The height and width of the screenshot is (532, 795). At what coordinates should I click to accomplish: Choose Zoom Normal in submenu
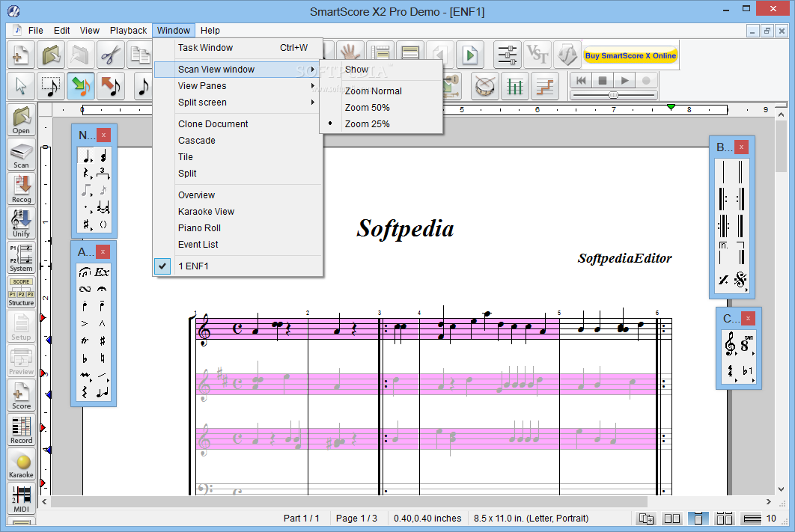pos(373,91)
